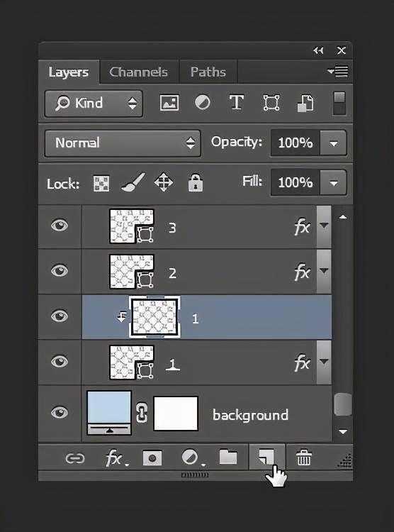The height and width of the screenshot is (532, 394).
Task: Lock position move icon
Action: [x=164, y=182]
